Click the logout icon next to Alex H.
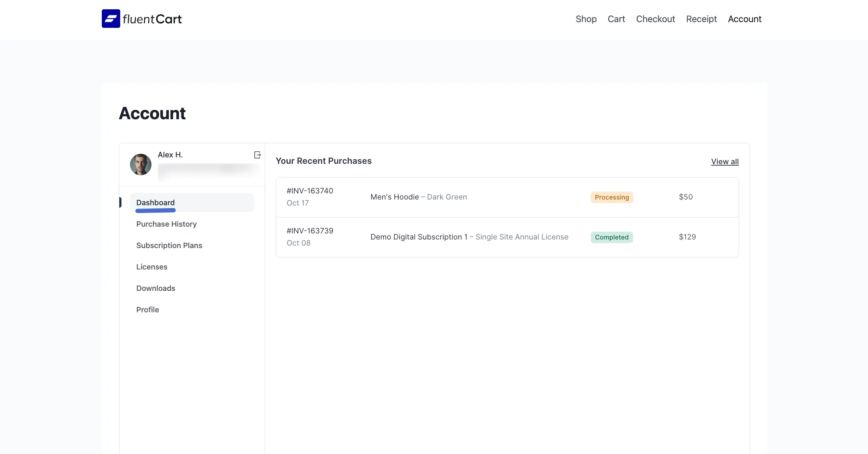Viewport: 868px width, 454px height. click(257, 155)
